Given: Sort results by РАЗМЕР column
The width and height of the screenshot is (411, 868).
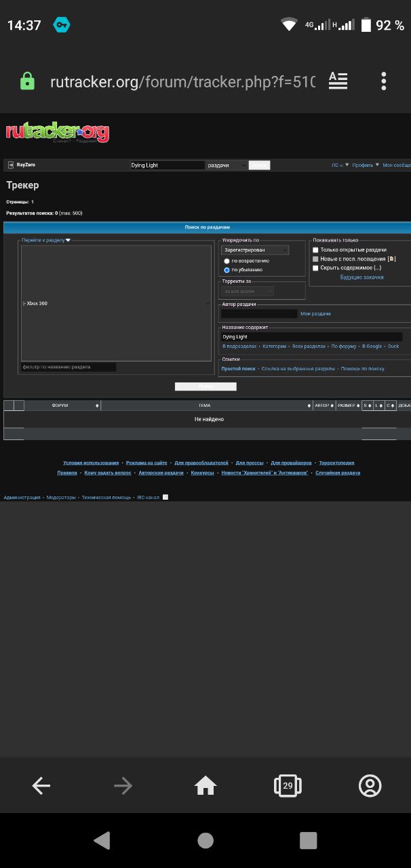Looking at the screenshot, I should coord(348,406).
